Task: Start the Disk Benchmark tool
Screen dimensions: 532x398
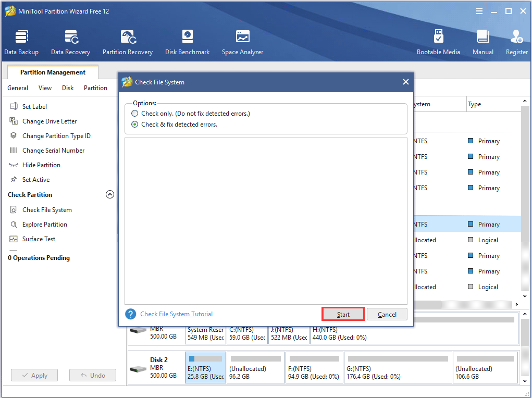Action: point(187,42)
